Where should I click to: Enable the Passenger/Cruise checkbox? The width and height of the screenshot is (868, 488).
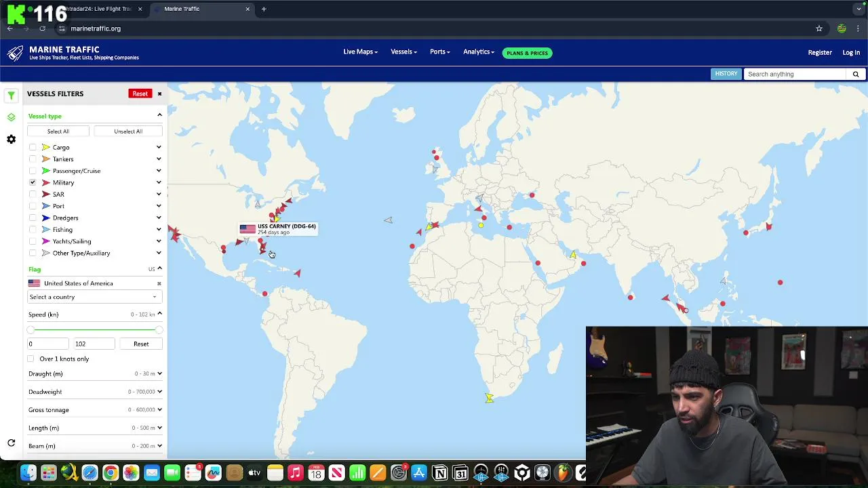(x=33, y=171)
